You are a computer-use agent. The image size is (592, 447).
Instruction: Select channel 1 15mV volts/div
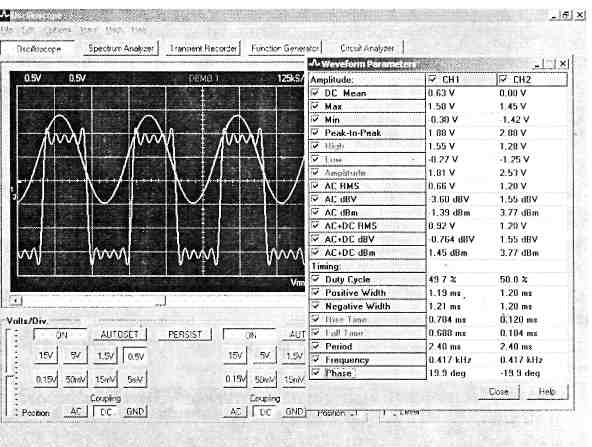click(105, 379)
